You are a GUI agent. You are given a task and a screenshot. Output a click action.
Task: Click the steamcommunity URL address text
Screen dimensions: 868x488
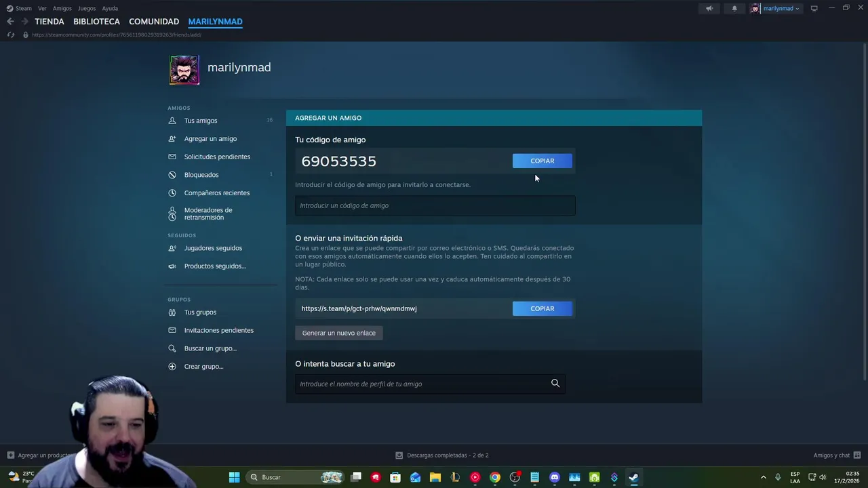[x=117, y=35]
